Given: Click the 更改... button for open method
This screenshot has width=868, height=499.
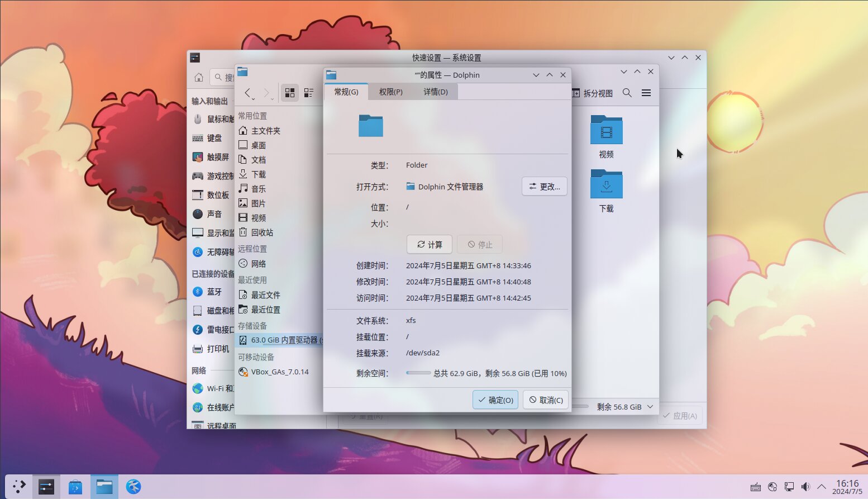Looking at the screenshot, I should [x=545, y=187].
